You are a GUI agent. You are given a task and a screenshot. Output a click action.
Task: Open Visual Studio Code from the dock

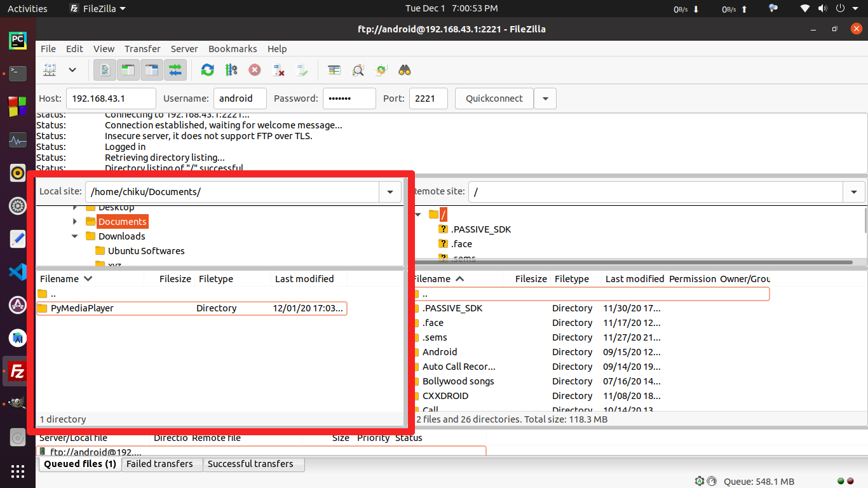(18, 272)
